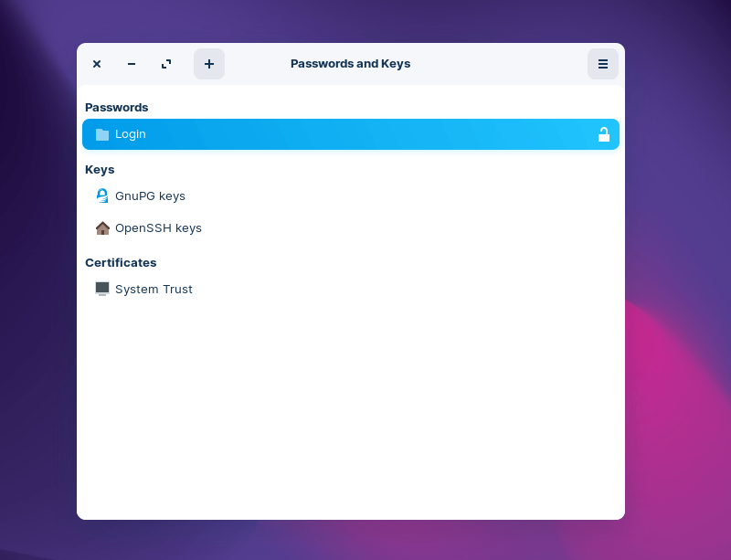Expand the Keys section
Image resolution: width=731 pixels, height=560 pixels.
tap(100, 169)
